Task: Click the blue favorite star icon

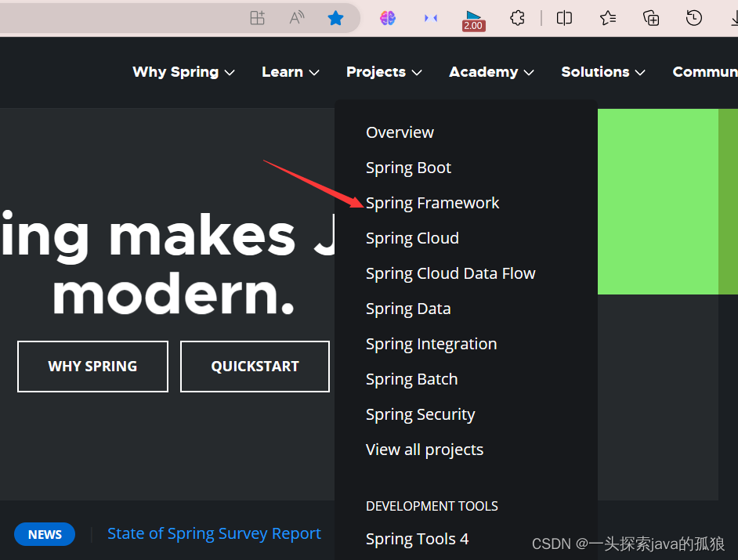Action: 335,18
